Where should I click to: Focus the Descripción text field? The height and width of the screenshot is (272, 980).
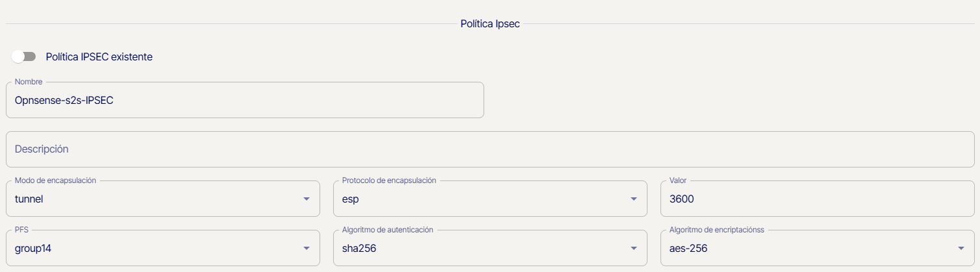(x=489, y=149)
